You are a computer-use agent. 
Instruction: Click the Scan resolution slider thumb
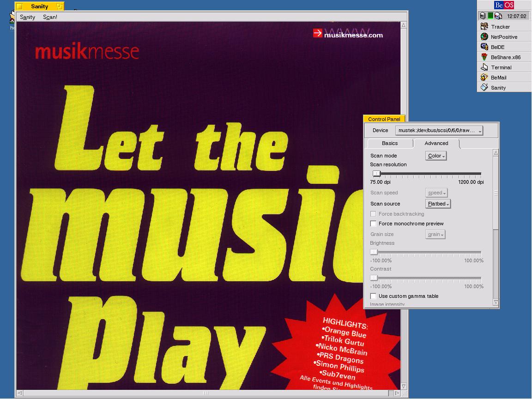[376, 174]
